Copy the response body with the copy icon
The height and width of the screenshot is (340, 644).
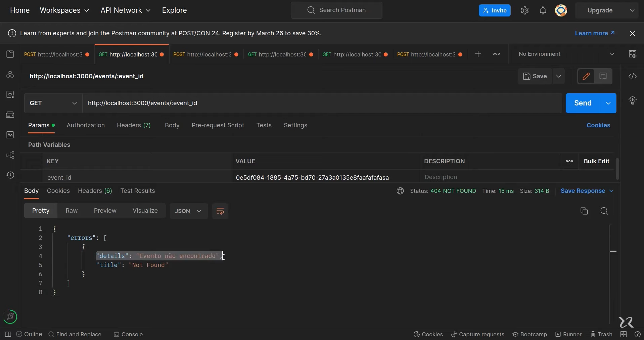584,211
